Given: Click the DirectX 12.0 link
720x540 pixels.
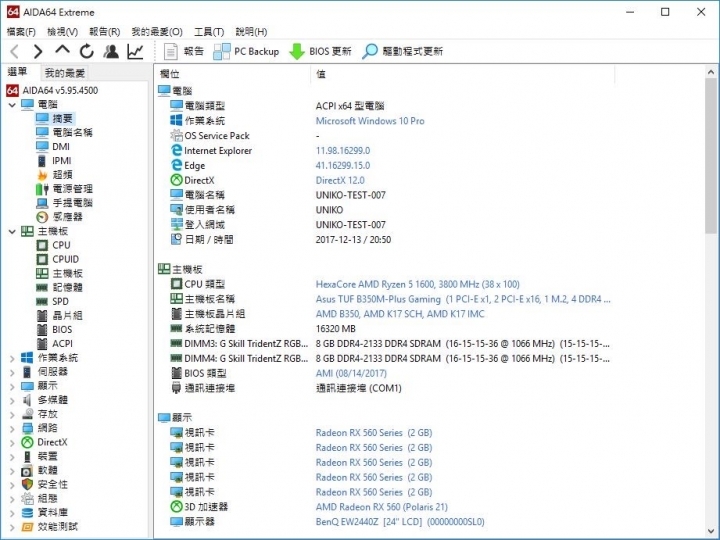Looking at the screenshot, I should (x=340, y=180).
